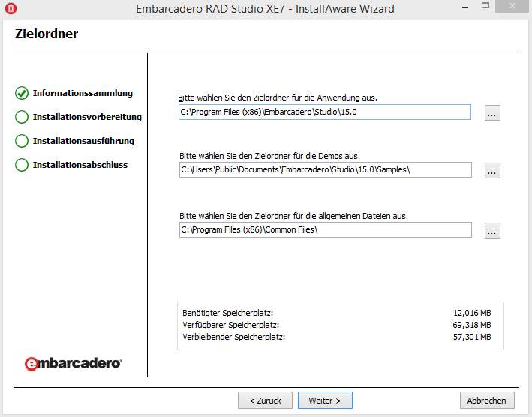This screenshot has width=532, height=417.
Task: Click the Common Files path field
Action: coord(326,229)
